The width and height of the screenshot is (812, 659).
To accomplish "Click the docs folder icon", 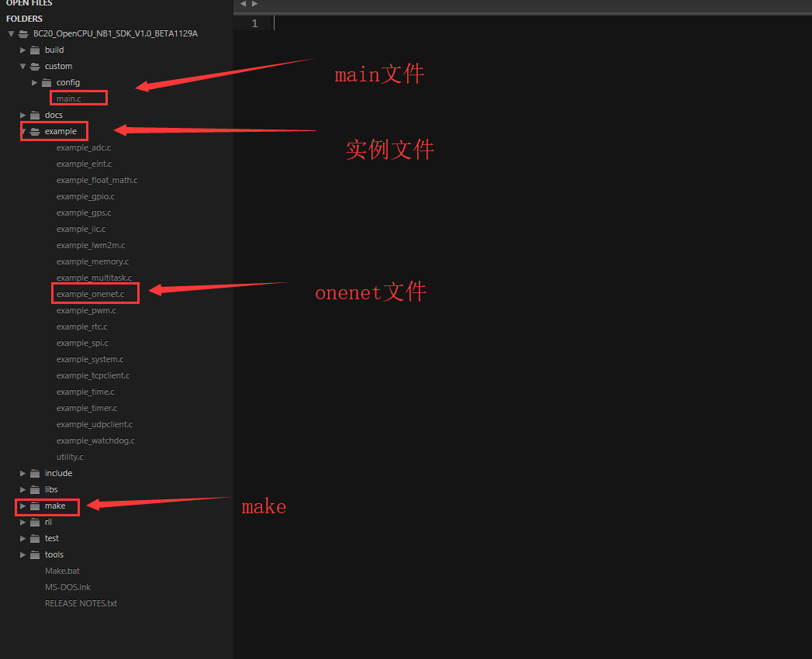I will (x=34, y=115).
